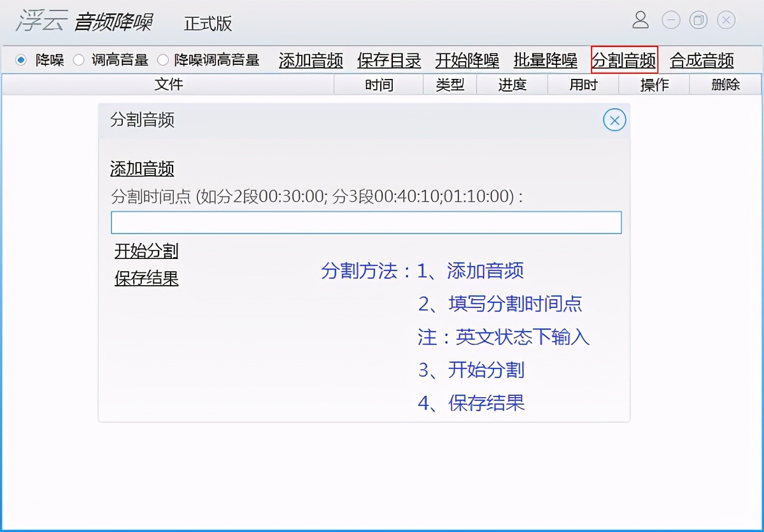Open 保存目录 from the toolbar
Image resolution: width=764 pixels, height=532 pixels.
tap(389, 60)
